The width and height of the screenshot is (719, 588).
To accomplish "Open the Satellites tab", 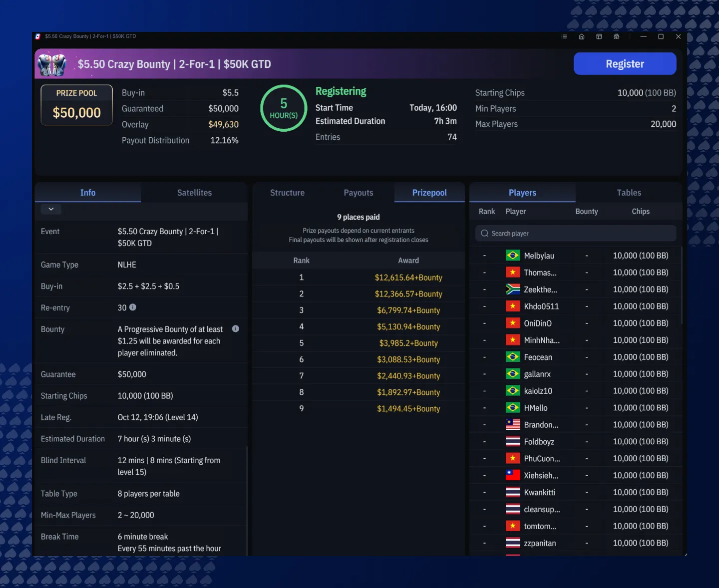I will (194, 193).
